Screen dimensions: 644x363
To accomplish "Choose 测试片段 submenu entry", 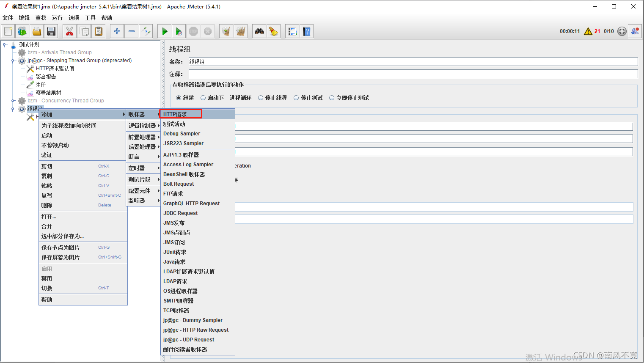I will [x=143, y=179].
